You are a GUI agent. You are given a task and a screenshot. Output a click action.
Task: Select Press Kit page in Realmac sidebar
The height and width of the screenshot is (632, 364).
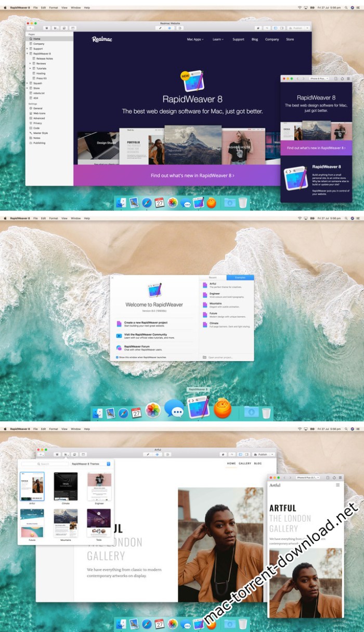(x=42, y=78)
